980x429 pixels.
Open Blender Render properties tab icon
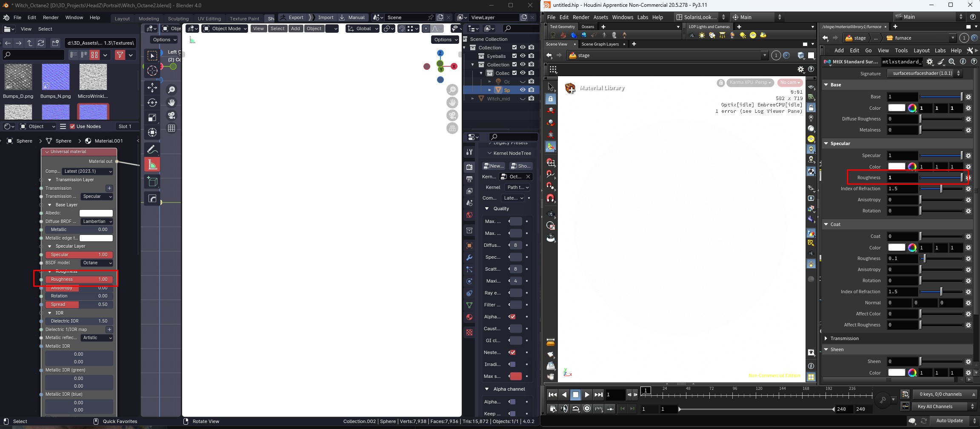point(469,167)
